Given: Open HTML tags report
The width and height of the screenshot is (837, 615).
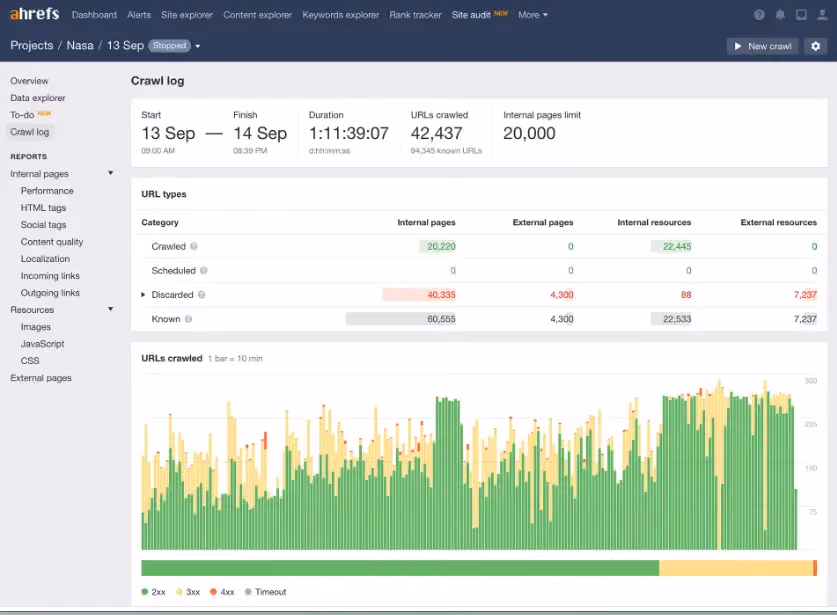Looking at the screenshot, I should tap(43, 208).
